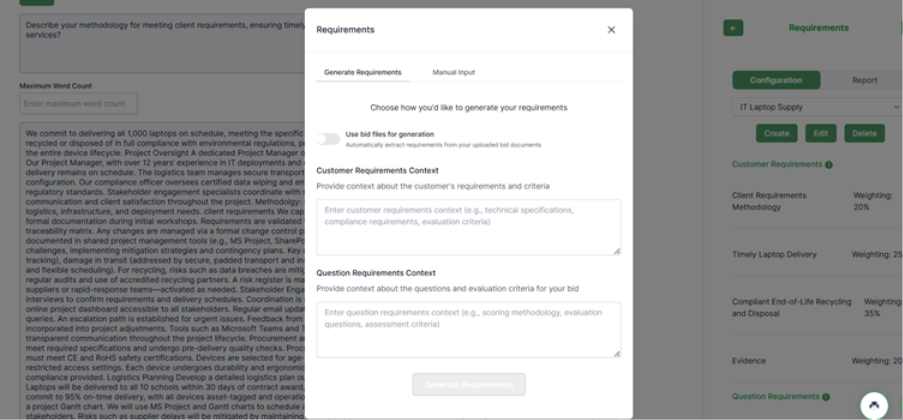Screen dimensions: 903x420
Task: Click the green back arrow beside Requirements
Action: click(x=733, y=28)
